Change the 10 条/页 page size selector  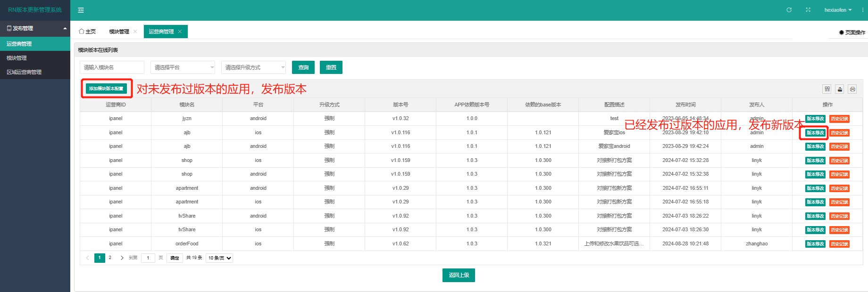pos(219,258)
